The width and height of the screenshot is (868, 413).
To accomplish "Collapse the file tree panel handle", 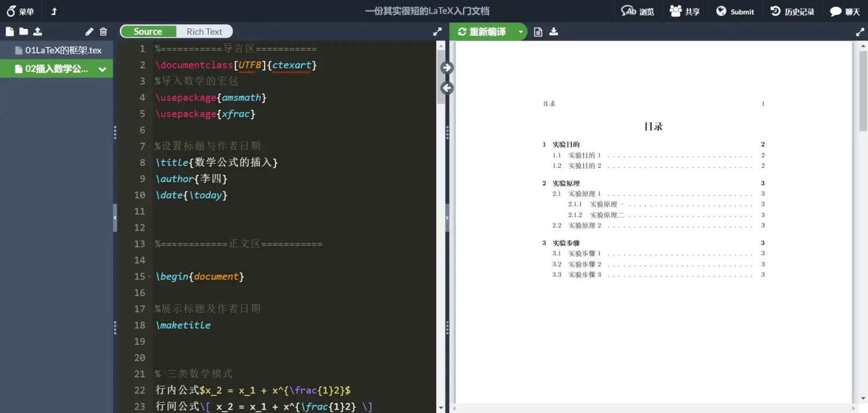I will click(x=115, y=217).
